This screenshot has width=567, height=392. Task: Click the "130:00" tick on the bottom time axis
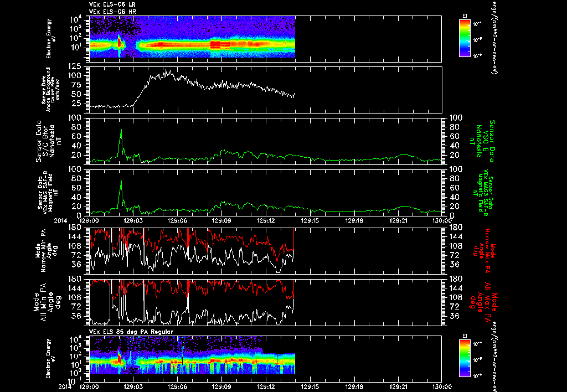pos(441,386)
